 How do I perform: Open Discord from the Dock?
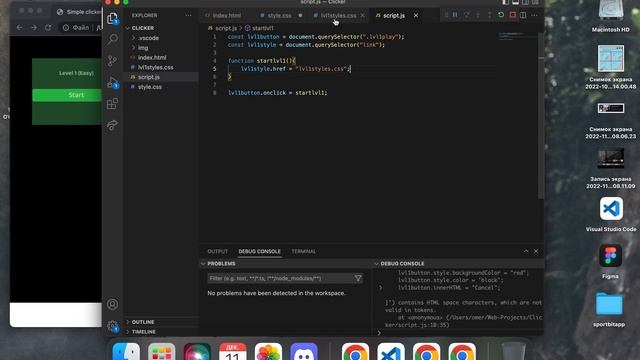click(x=304, y=352)
